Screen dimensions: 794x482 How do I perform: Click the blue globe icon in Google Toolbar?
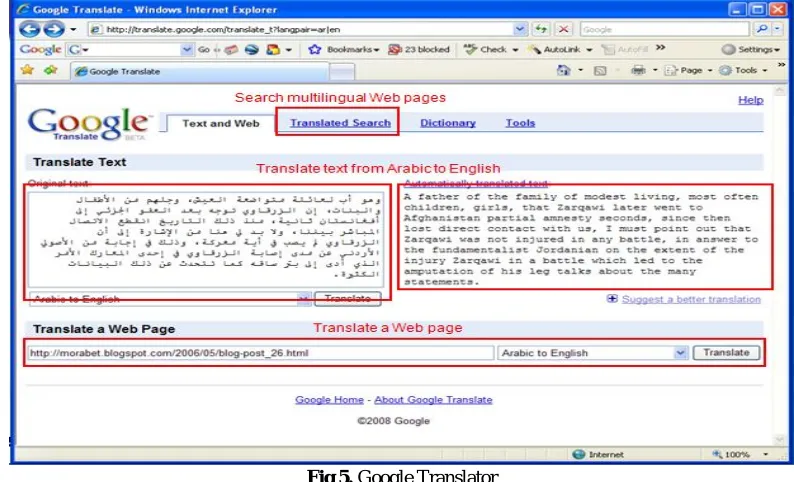point(252,50)
